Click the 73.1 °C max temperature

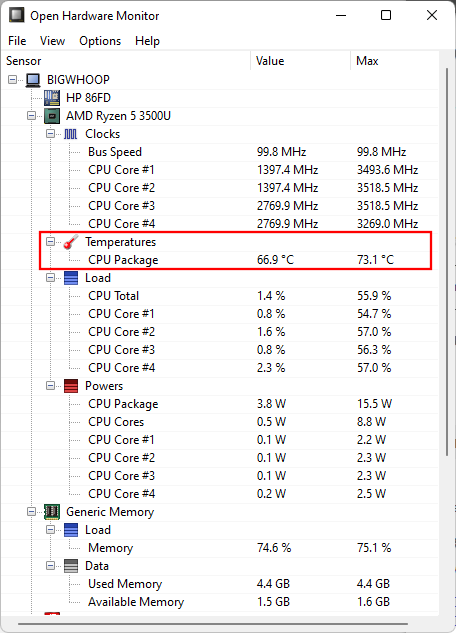coord(375,260)
